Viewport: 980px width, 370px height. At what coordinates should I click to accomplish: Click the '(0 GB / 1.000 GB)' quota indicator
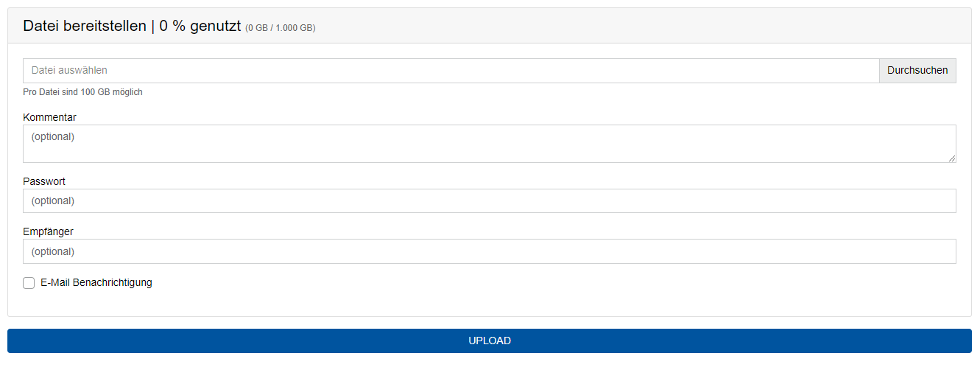tap(281, 28)
